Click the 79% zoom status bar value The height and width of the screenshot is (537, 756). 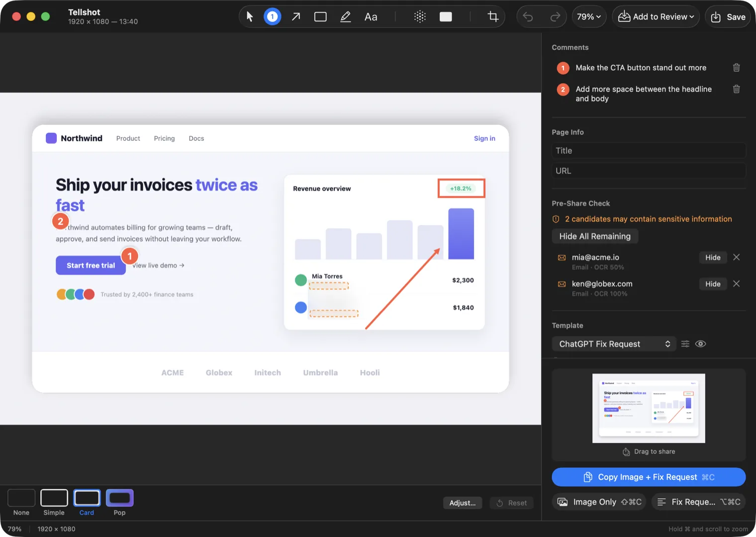14,529
